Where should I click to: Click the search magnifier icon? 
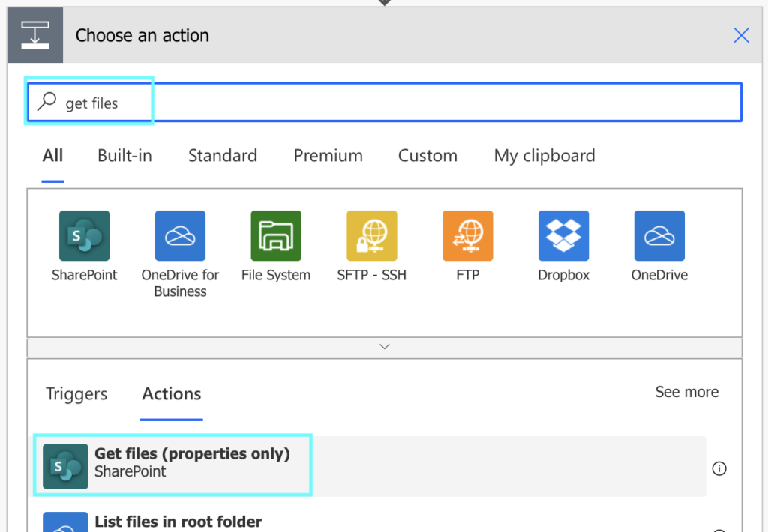[47, 102]
